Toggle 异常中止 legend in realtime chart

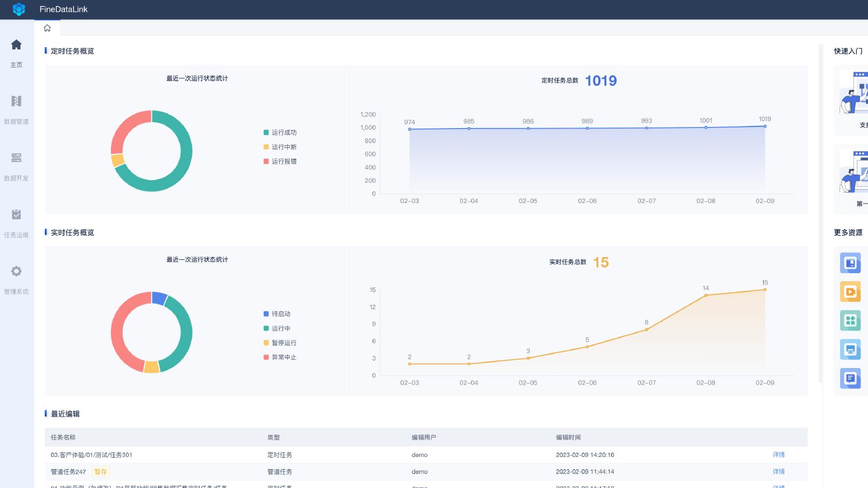pos(280,357)
